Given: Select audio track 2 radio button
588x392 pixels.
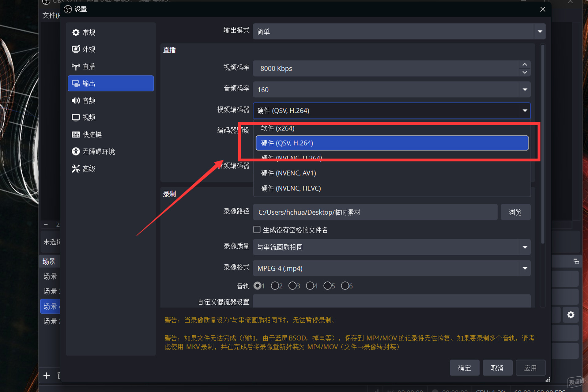Looking at the screenshot, I should point(275,286).
